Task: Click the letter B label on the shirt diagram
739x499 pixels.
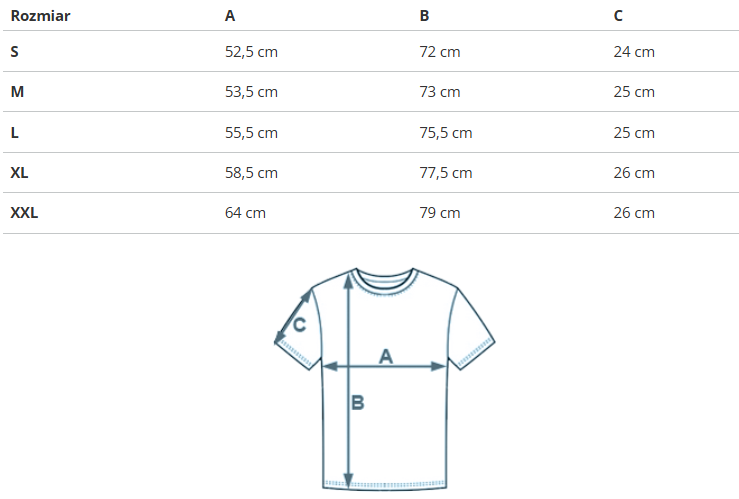Action: [x=358, y=403]
